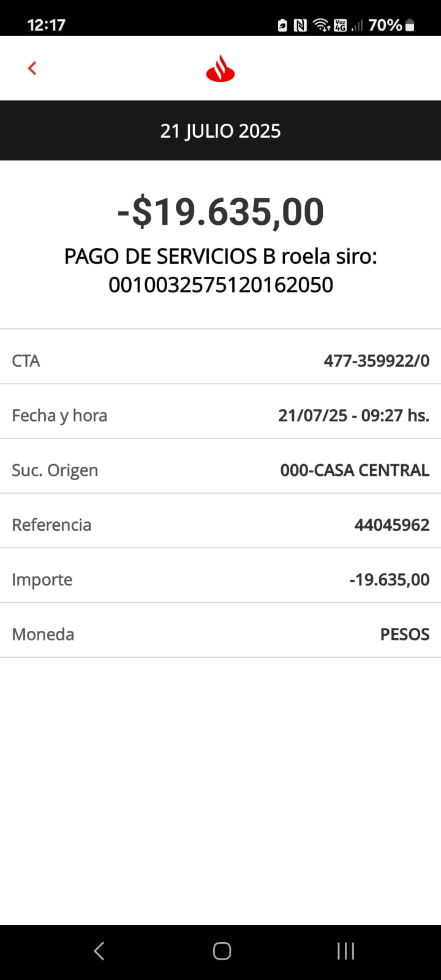The width and height of the screenshot is (441, 980).
Task: Tap the reference number 44045962
Action: (x=392, y=525)
